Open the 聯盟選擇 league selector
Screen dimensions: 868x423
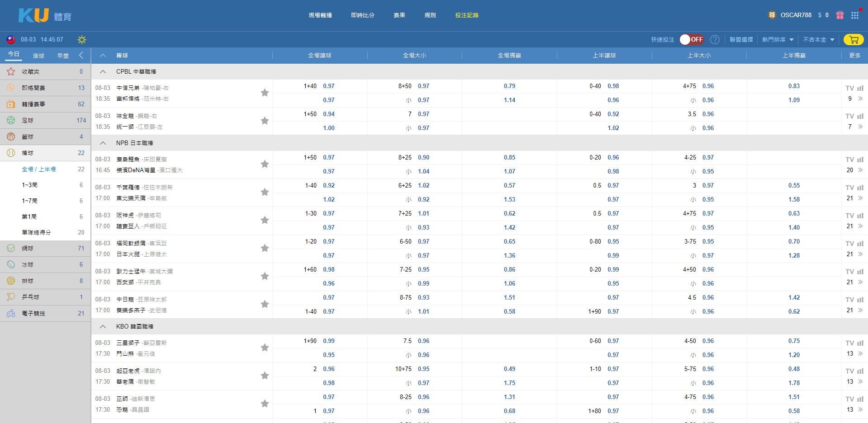(x=741, y=40)
